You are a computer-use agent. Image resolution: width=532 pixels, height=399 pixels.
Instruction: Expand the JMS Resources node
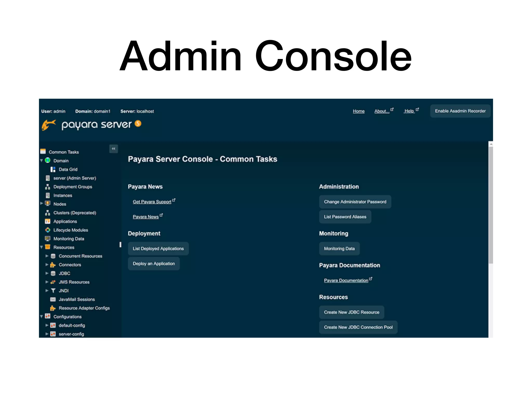47,282
